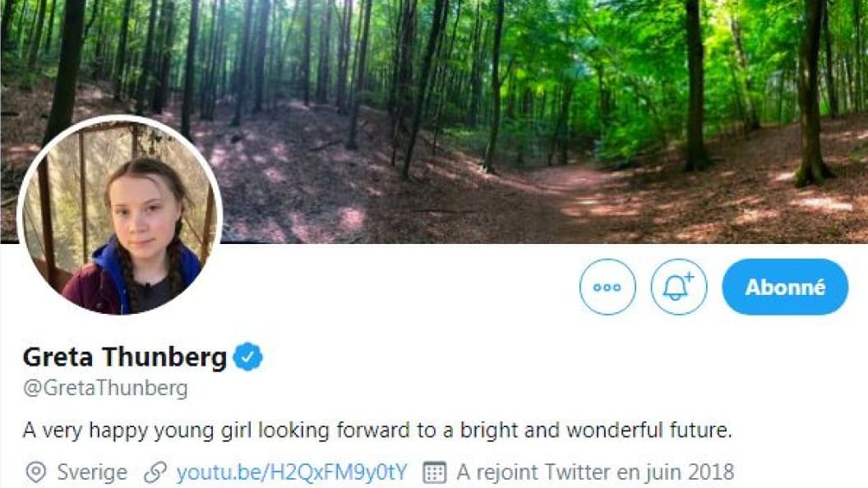
Task: Click the calendar joined-date icon
Action: pyautogui.click(x=434, y=472)
